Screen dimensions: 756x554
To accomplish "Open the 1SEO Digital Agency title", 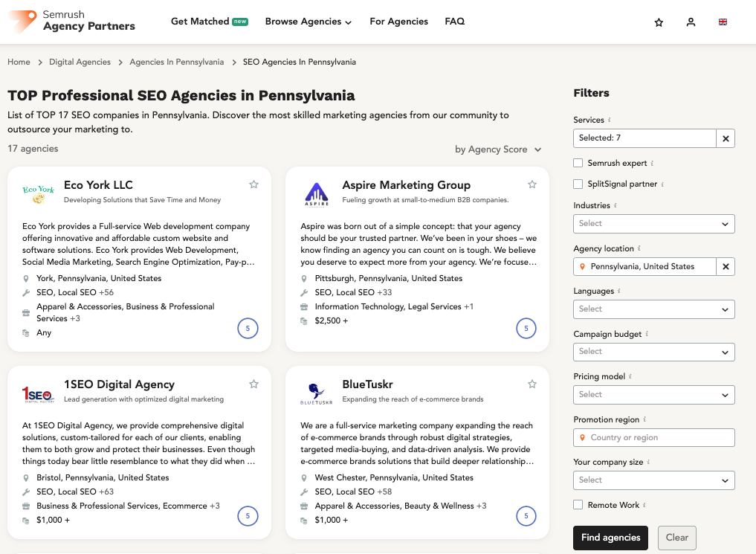I will tap(120, 384).
